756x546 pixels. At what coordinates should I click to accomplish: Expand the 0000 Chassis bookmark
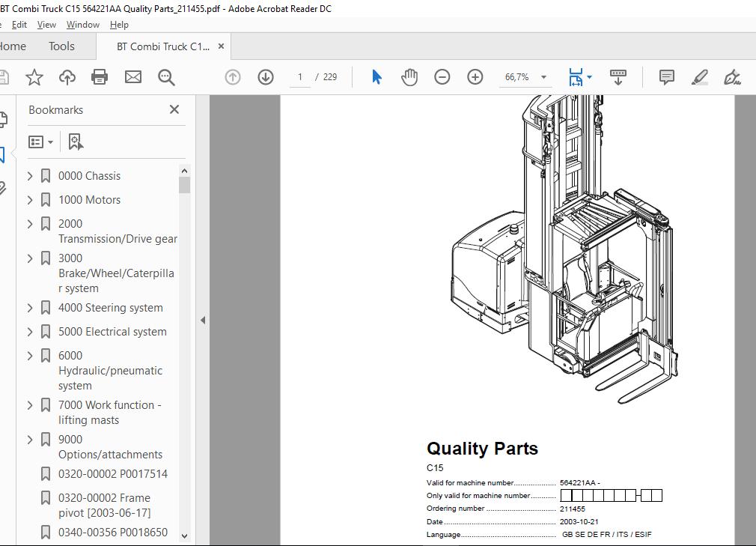(x=30, y=176)
